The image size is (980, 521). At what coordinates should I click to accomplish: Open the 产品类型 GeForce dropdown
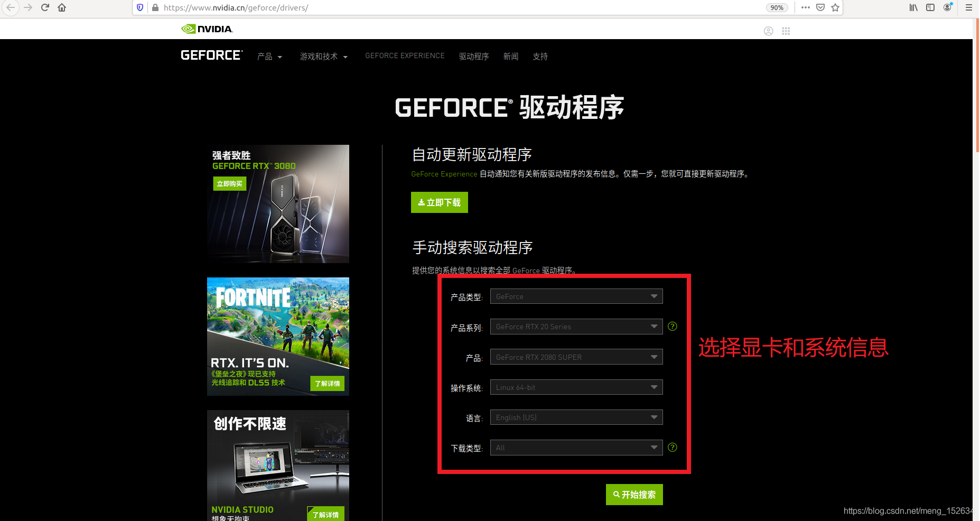(x=576, y=296)
